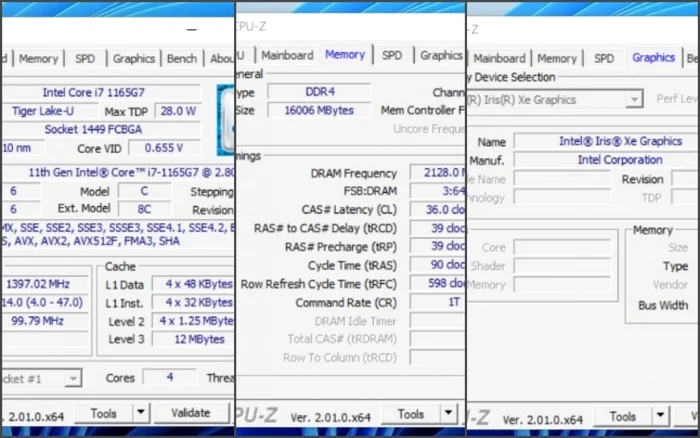This screenshot has height=438, width=700.
Task: Open SPD tab in middle memory window
Action: click(392, 55)
